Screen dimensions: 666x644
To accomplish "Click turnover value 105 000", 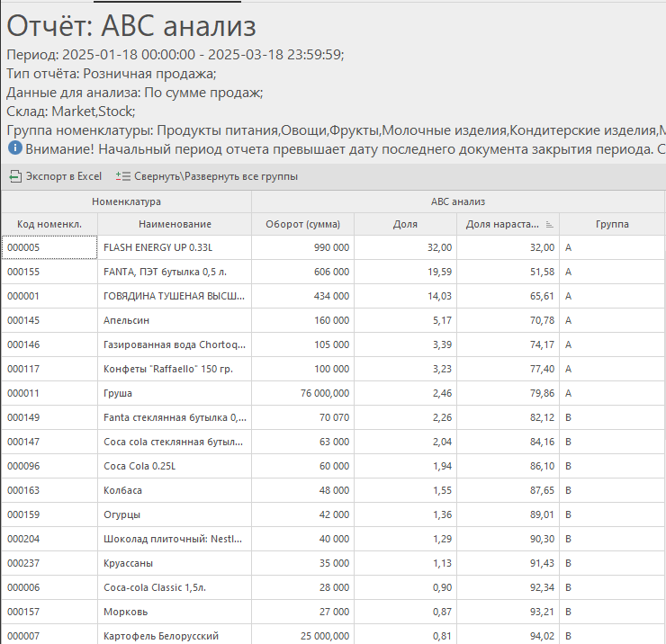I will 302,344.
